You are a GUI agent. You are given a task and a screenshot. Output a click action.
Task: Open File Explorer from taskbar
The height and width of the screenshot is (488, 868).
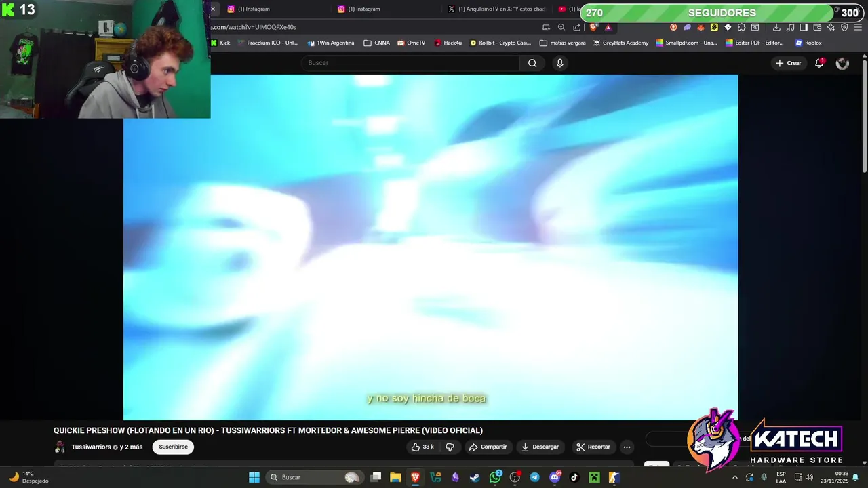click(395, 477)
